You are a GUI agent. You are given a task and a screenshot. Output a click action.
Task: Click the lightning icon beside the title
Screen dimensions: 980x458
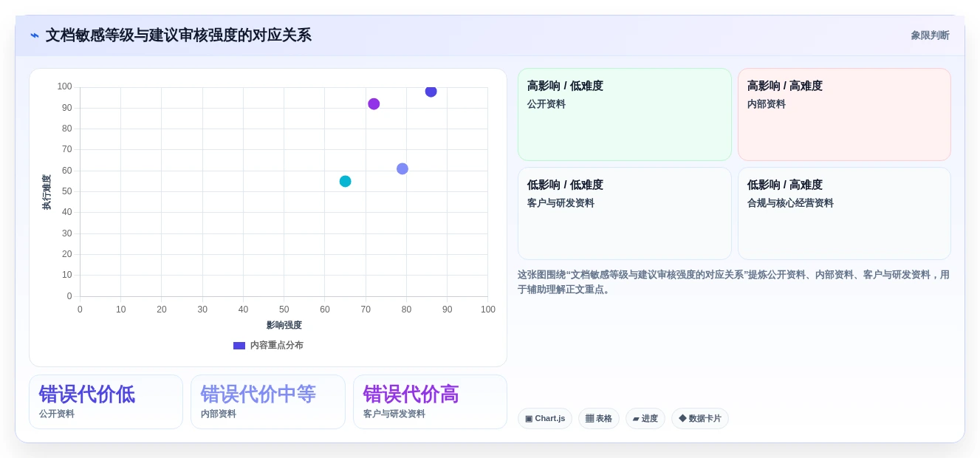click(x=35, y=35)
